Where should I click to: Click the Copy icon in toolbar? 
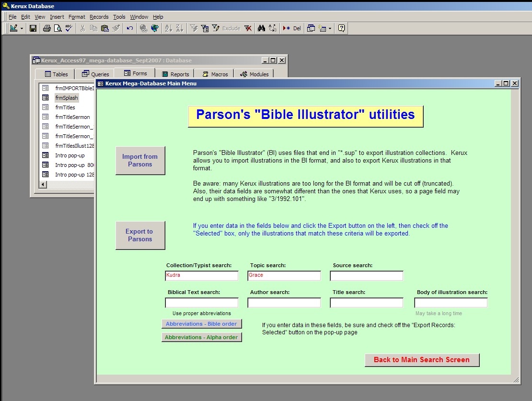click(93, 28)
